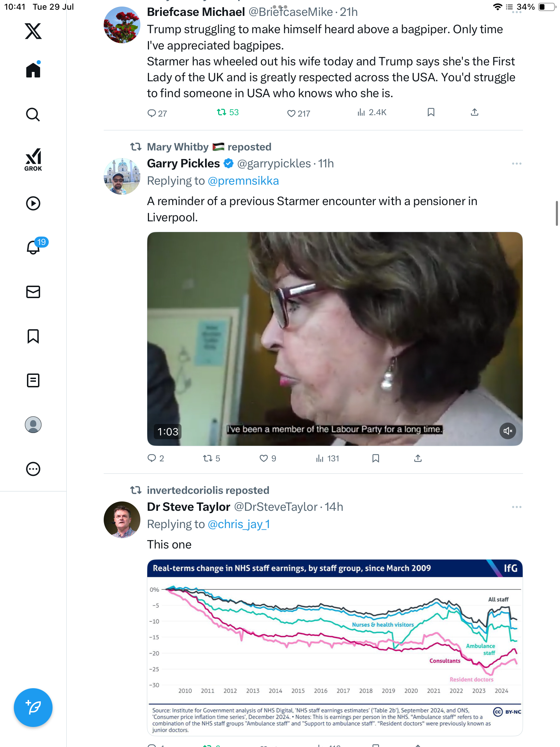
Task: Open the Bookmarks icon in the sidebar
Action: click(x=33, y=336)
